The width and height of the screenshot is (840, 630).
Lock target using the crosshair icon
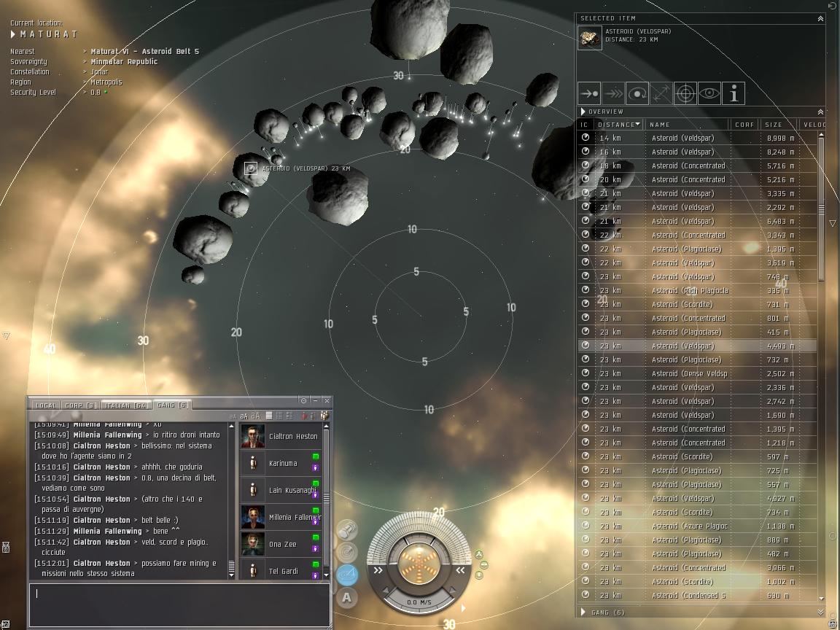(685, 93)
